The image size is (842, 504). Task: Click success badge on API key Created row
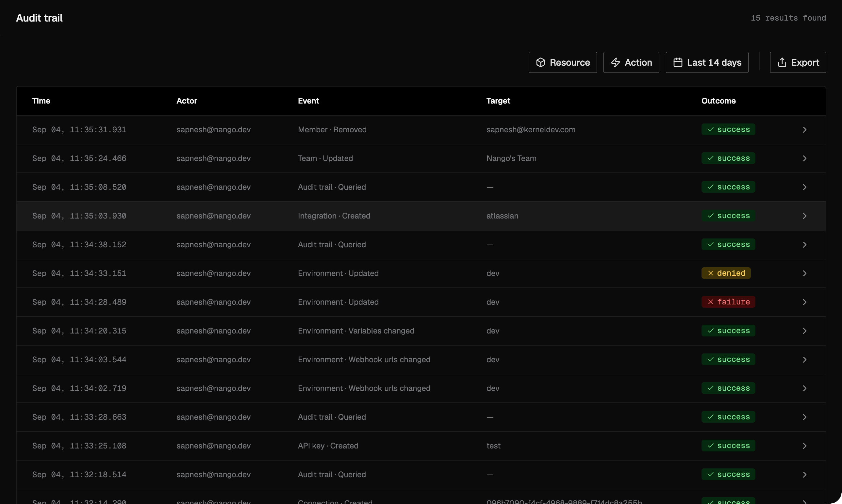(x=728, y=446)
